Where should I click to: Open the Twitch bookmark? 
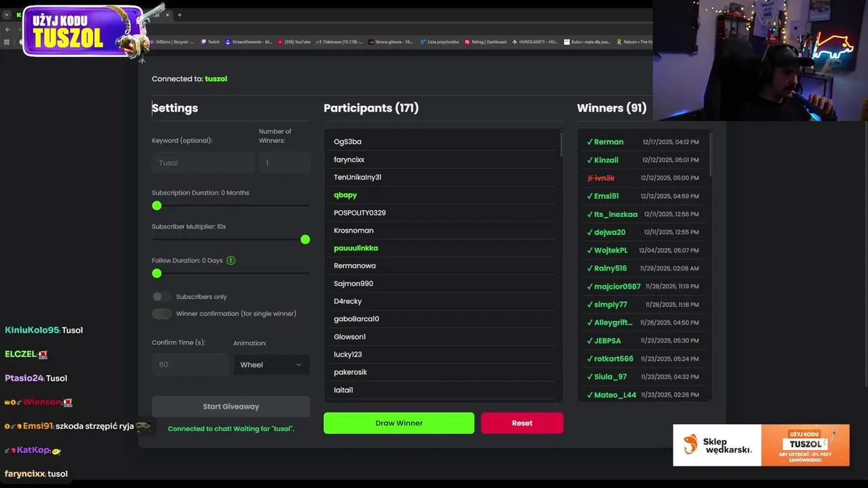pos(210,42)
